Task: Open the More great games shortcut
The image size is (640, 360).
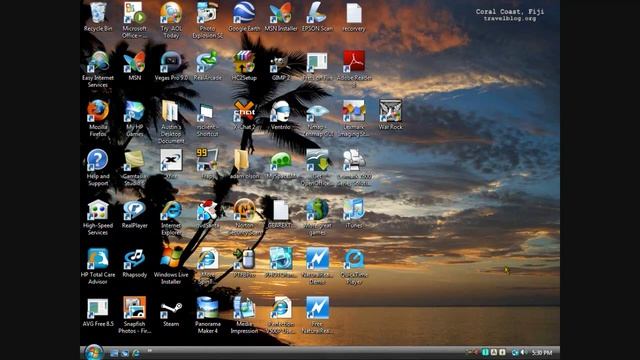Action: point(317,218)
